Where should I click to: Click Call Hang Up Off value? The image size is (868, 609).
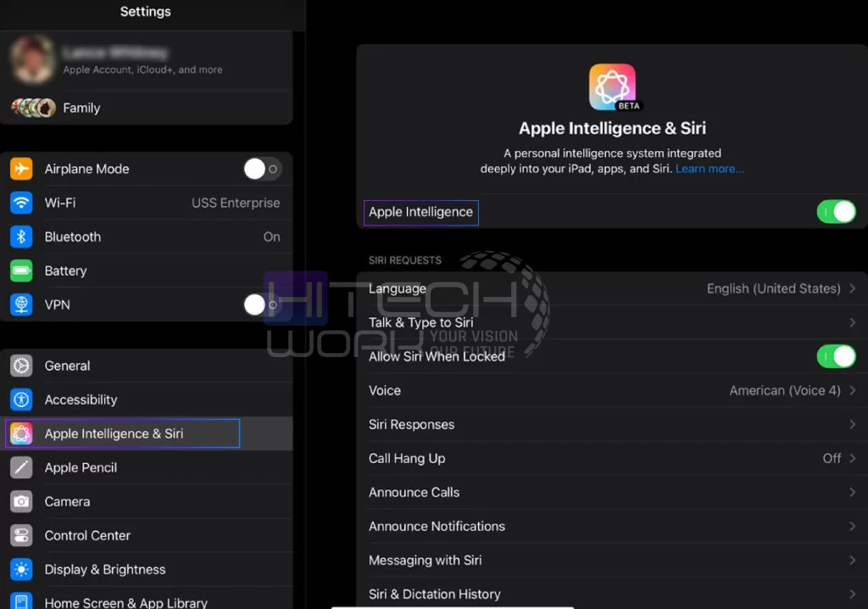(x=832, y=458)
